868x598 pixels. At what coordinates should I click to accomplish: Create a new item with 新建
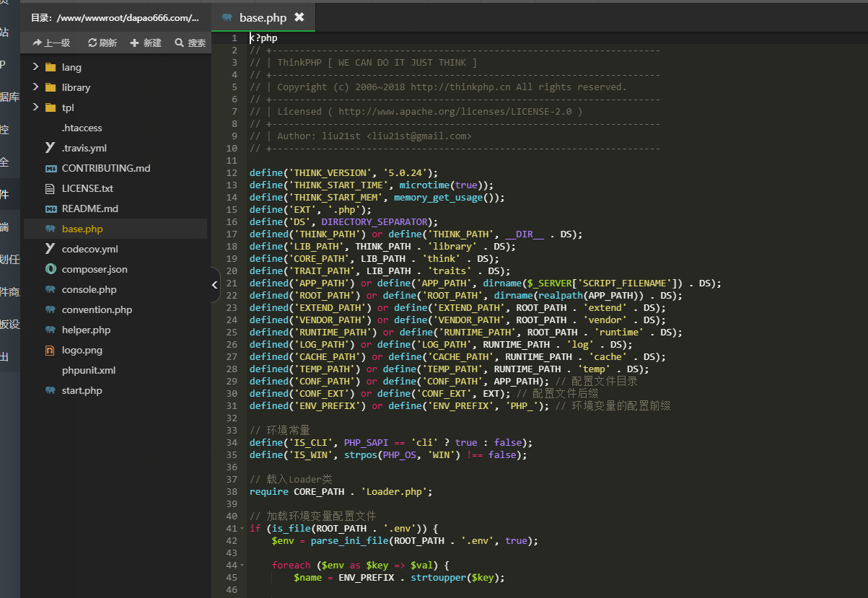(x=146, y=43)
